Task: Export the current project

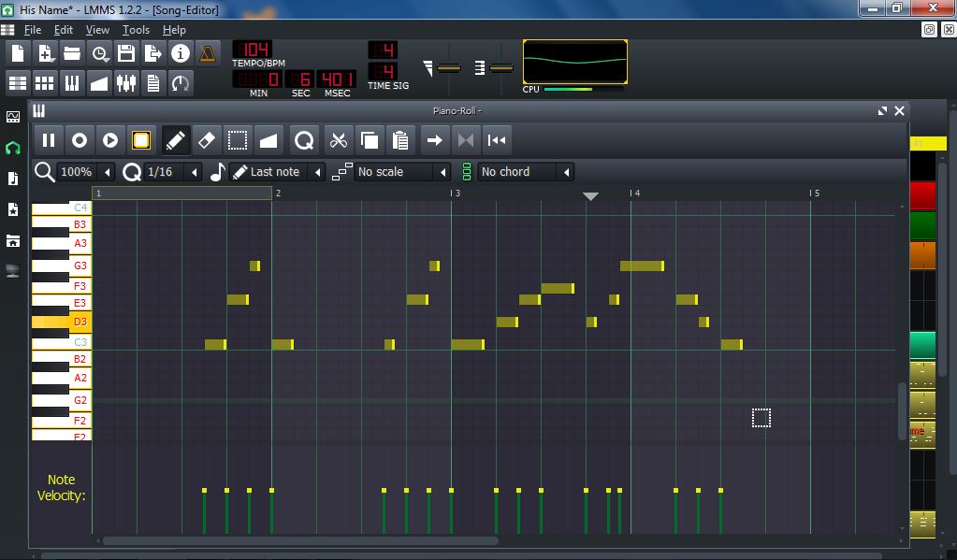Action: pos(153,53)
